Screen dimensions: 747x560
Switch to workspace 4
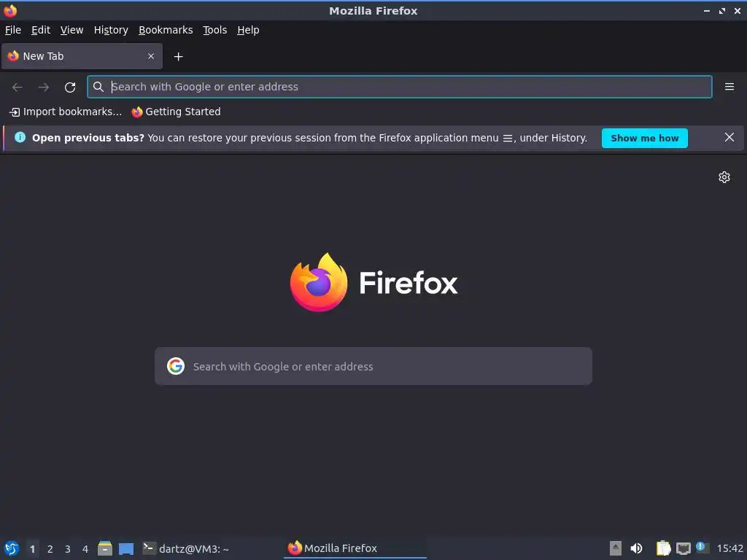85,549
